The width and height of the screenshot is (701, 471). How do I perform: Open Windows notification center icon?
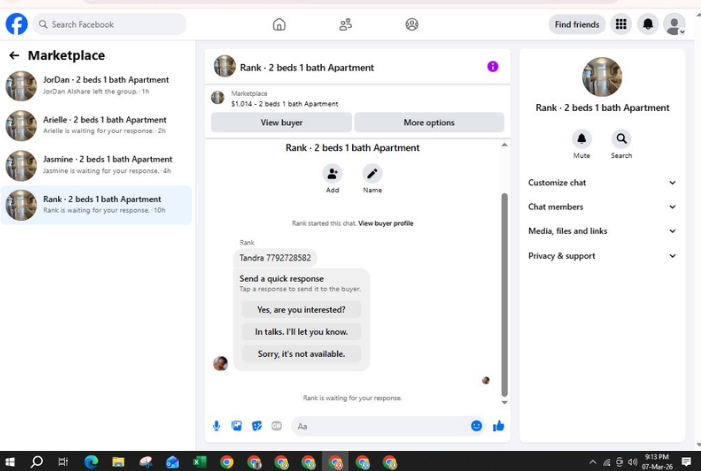tap(686, 462)
